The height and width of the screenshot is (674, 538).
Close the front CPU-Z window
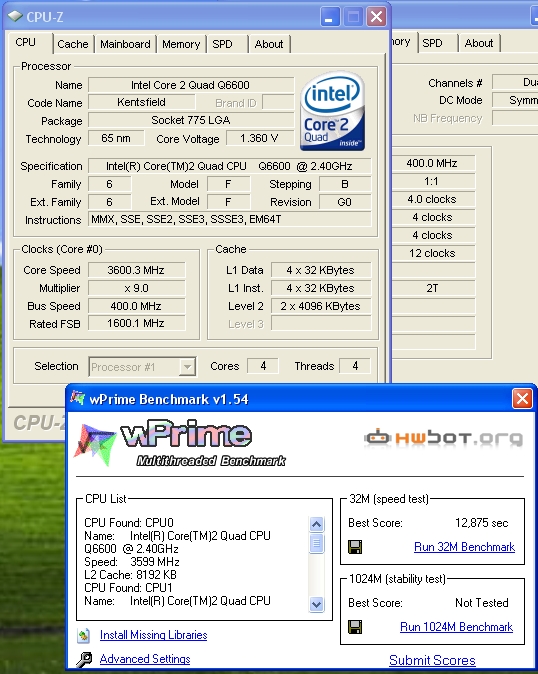pos(376,17)
